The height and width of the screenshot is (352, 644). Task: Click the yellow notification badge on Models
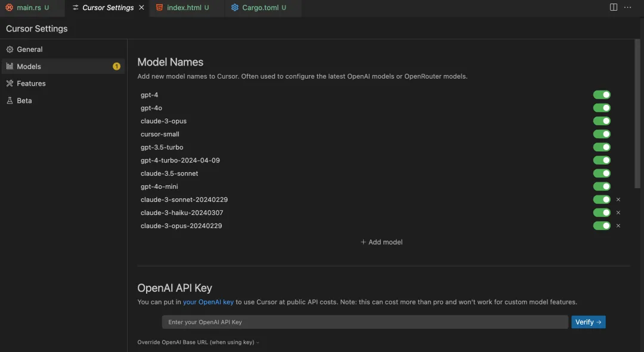[117, 67]
